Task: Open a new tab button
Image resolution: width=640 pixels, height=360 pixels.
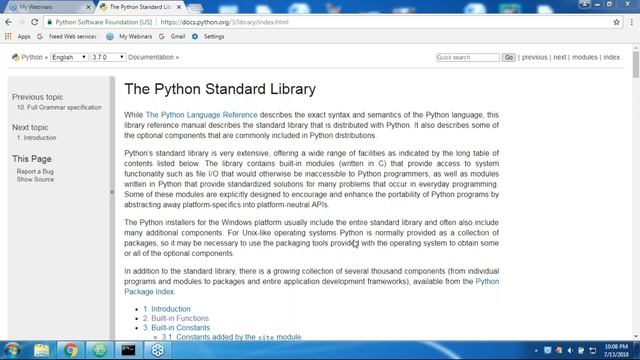Action: click(x=195, y=7)
